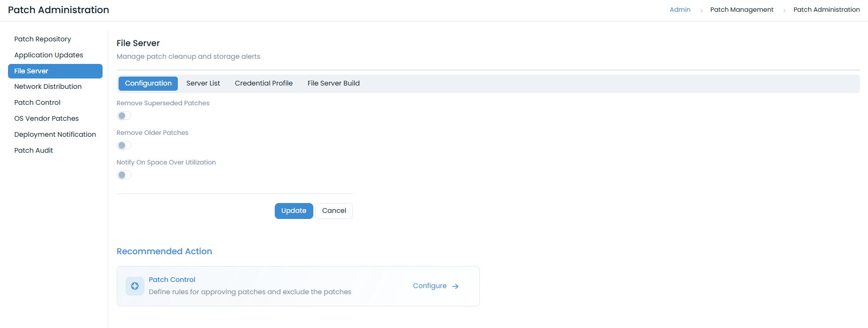Image resolution: width=868 pixels, height=328 pixels.
Task: Navigate to OS Vendor Patches
Action: pyautogui.click(x=47, y=118)
